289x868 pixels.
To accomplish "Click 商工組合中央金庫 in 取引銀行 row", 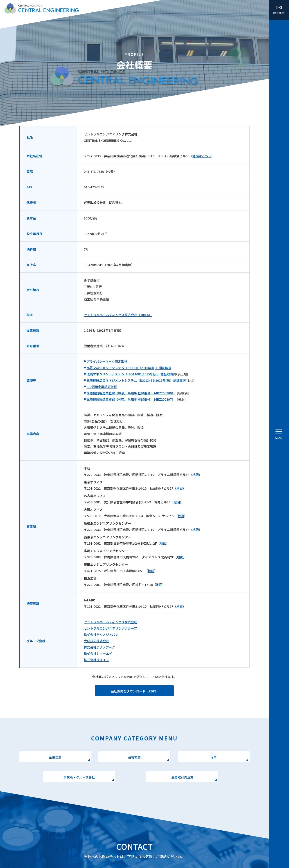I will pos(96,299).
